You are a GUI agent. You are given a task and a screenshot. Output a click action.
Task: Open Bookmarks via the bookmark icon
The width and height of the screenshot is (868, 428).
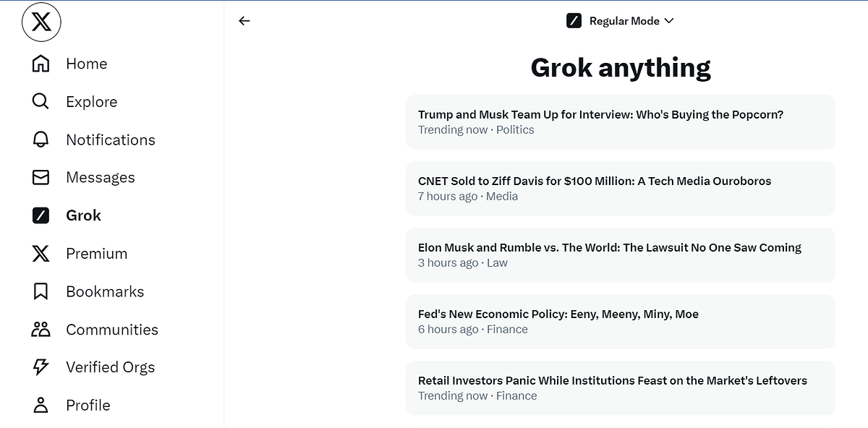[x=41, y=291]
